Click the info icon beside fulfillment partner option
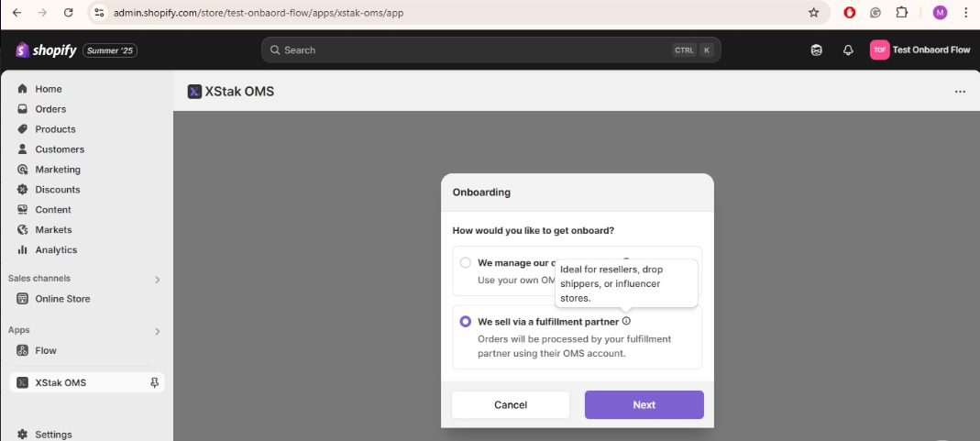980x441 pixels. [626, 321]
